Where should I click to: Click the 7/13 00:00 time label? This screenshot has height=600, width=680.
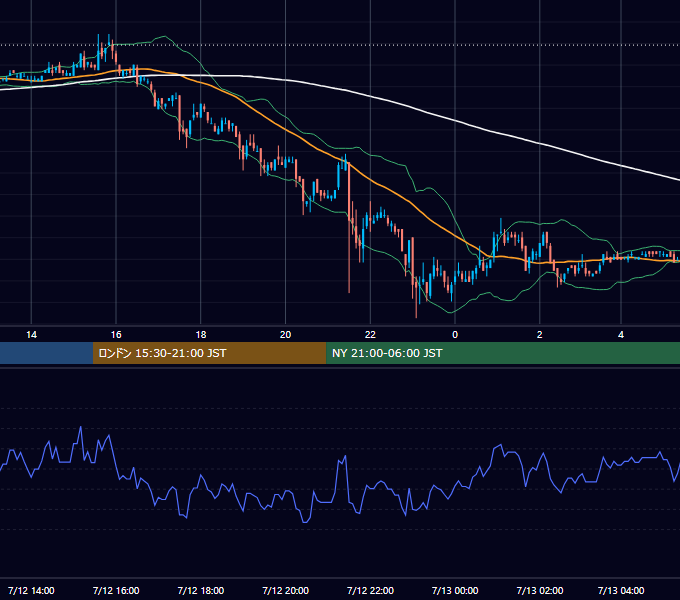pos(455,590)
